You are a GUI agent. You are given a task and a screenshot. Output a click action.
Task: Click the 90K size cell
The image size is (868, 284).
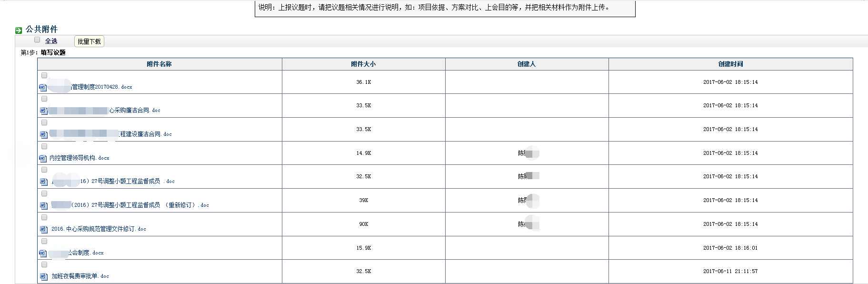coord(363,224)
